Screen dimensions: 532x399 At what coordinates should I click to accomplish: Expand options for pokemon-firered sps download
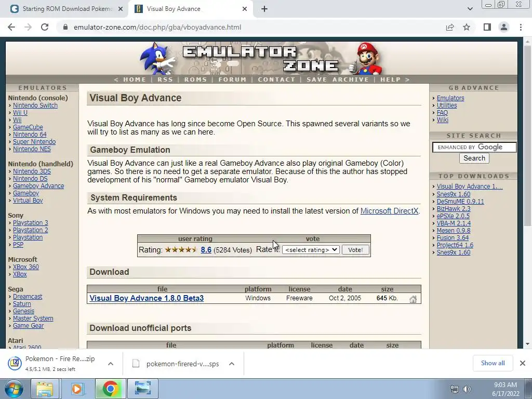pos(232,364)
